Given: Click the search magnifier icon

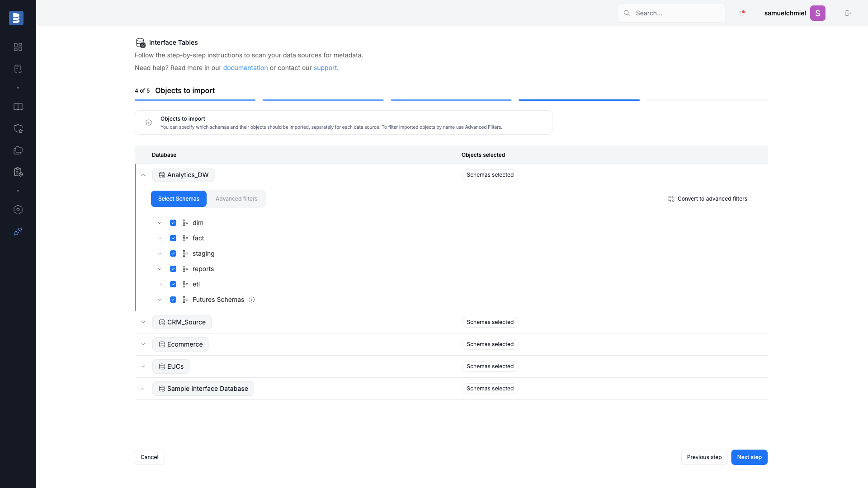Looking at the screenshot, I should 627,13.
